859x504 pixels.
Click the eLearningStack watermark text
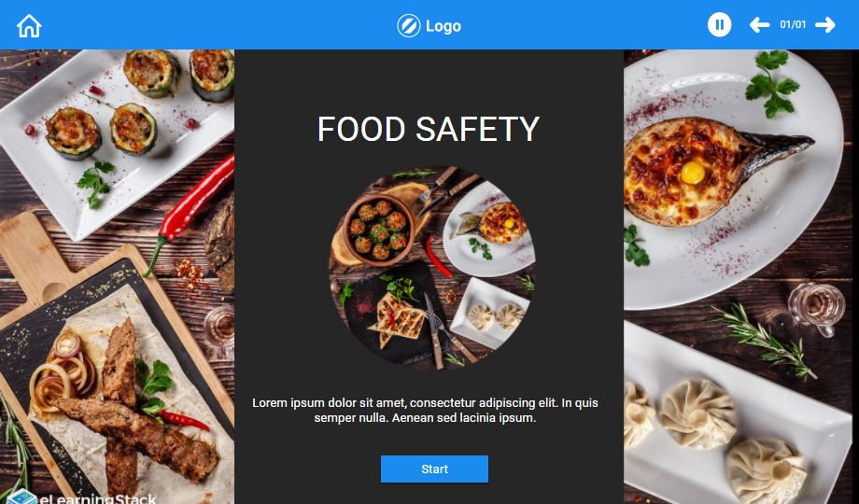(98, 499)
